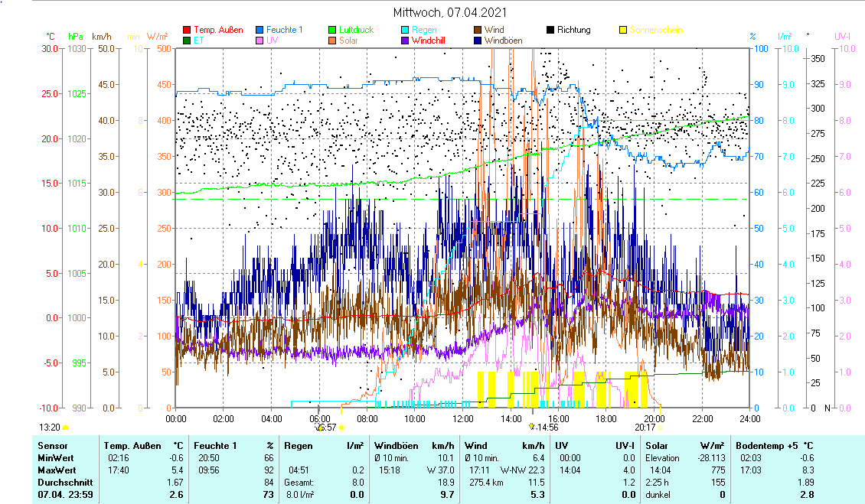Click the green Luftdruck legend square

[x=333, y=30]
